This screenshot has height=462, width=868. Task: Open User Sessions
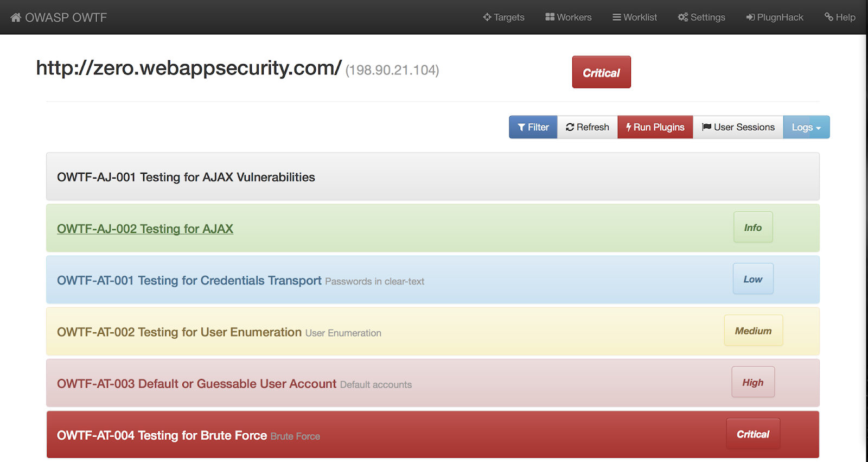(x=738, y=128)
